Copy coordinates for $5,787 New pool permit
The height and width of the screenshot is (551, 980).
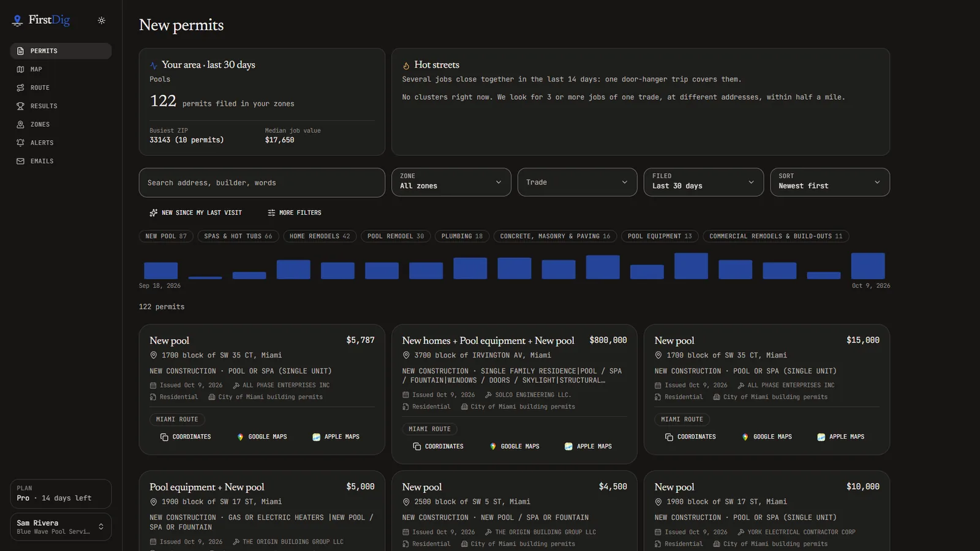186,437
